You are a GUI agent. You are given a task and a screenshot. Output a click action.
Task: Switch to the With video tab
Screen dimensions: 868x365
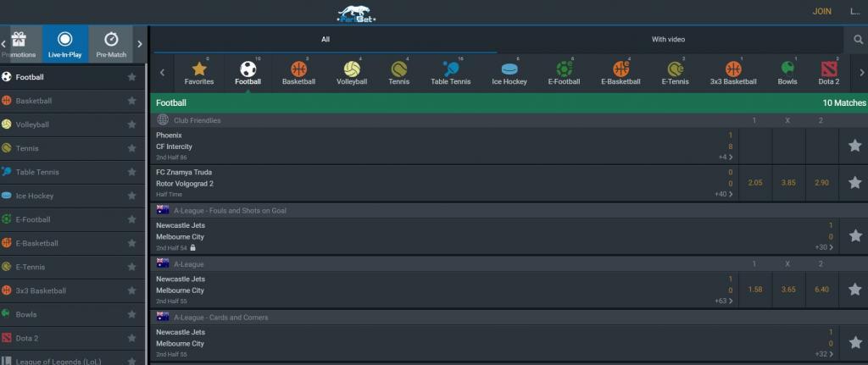(668, 39)
